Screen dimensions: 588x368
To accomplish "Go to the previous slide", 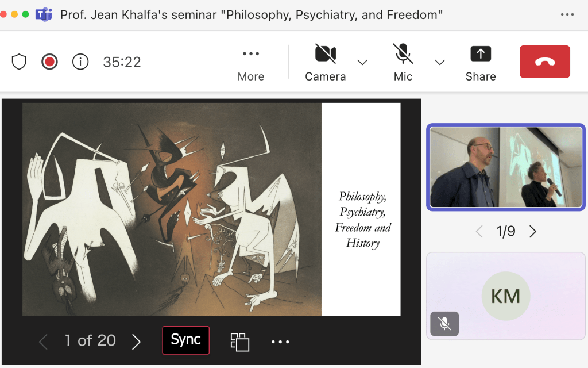I will (43, 342).
